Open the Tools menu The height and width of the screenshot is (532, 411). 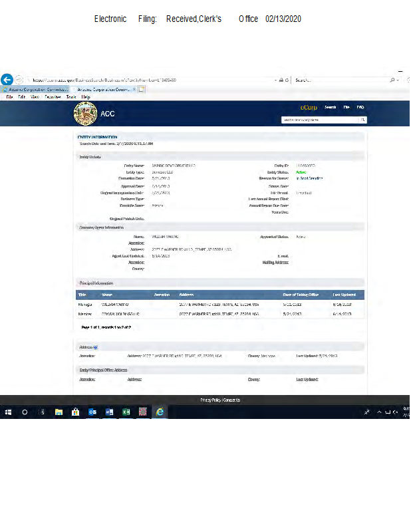tap(70, 97)
